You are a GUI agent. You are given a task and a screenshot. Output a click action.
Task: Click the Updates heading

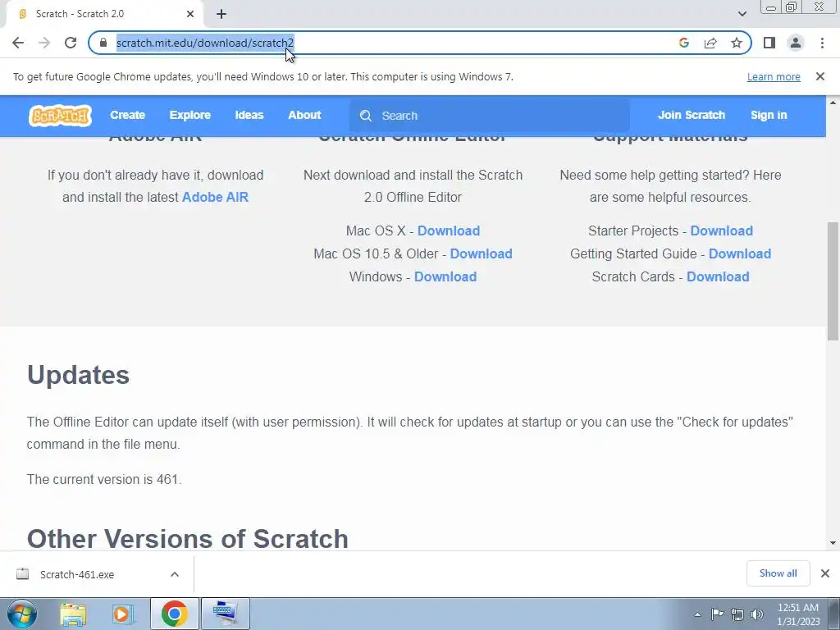78,374
